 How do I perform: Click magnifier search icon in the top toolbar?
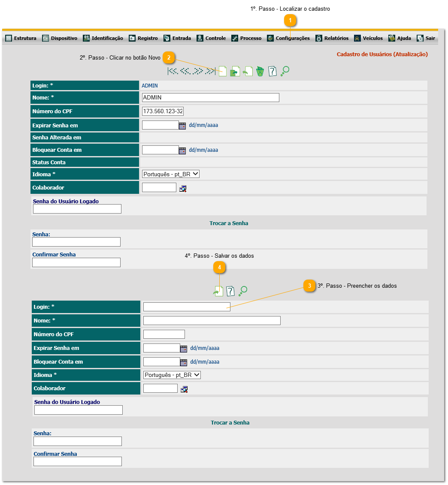[285, 71]
